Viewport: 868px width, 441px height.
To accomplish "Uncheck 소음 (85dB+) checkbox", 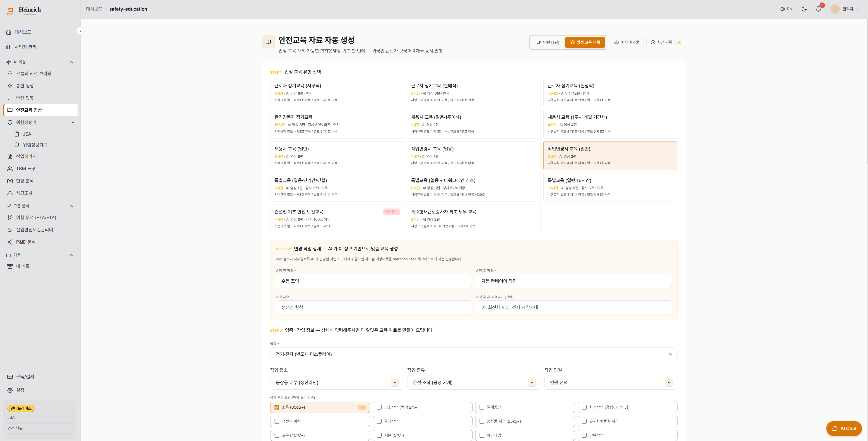I will click(277, 407).
